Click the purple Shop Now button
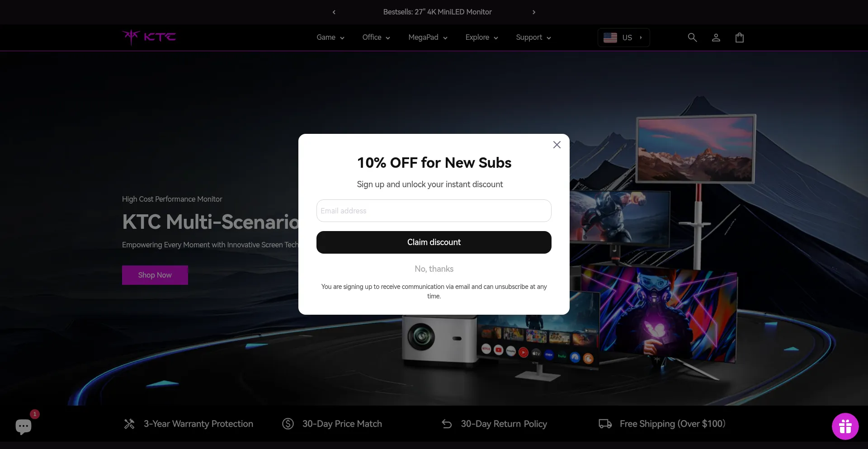868x449 pixels. pos(155,275)
